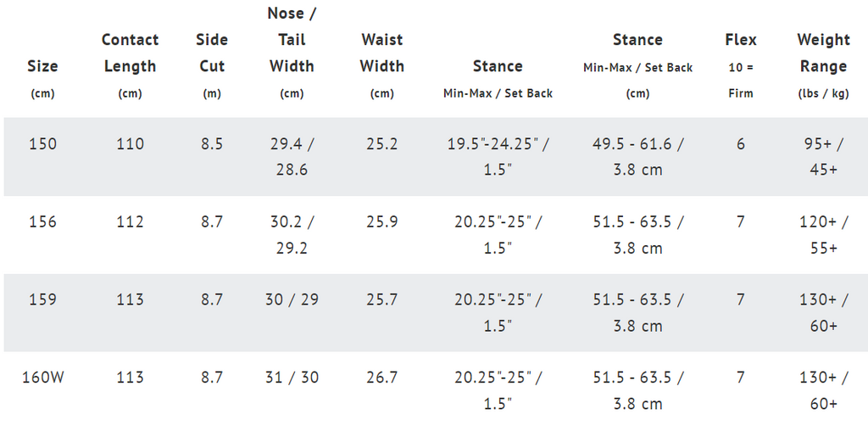Click the 31 / 30 nose tail cell

coord(292,378)
